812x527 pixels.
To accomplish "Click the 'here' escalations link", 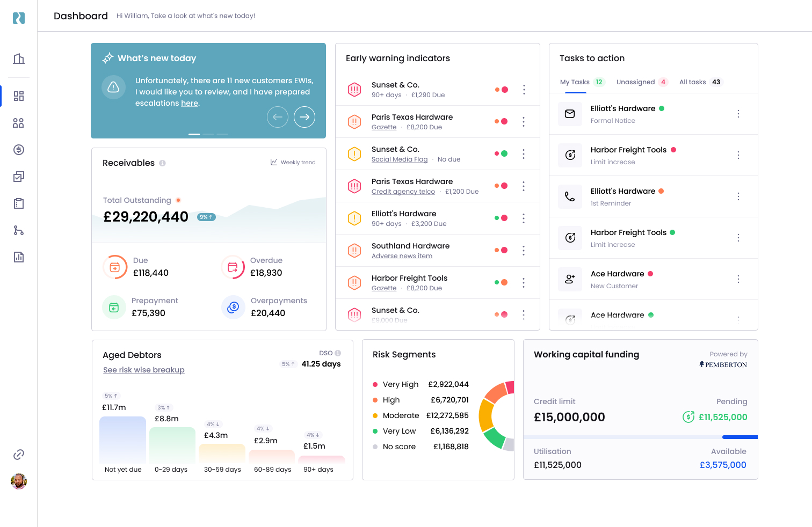I will click(190, 103).
